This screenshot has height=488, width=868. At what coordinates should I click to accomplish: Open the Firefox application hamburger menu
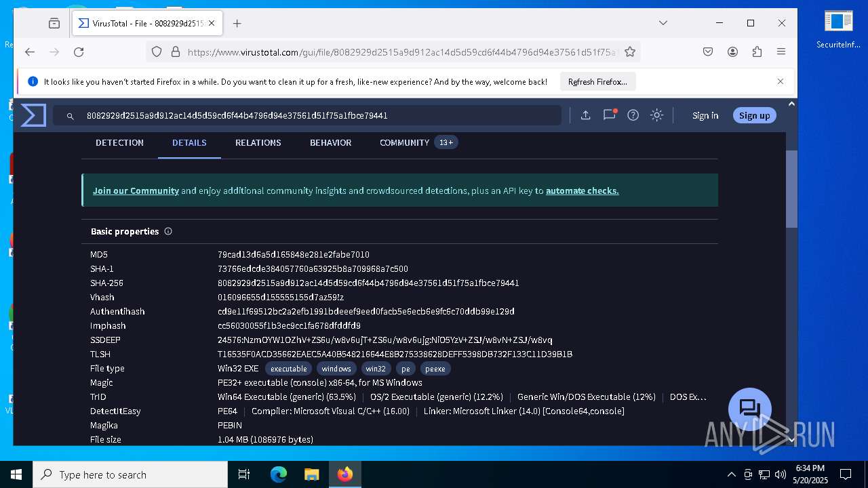tap(781, 52)
